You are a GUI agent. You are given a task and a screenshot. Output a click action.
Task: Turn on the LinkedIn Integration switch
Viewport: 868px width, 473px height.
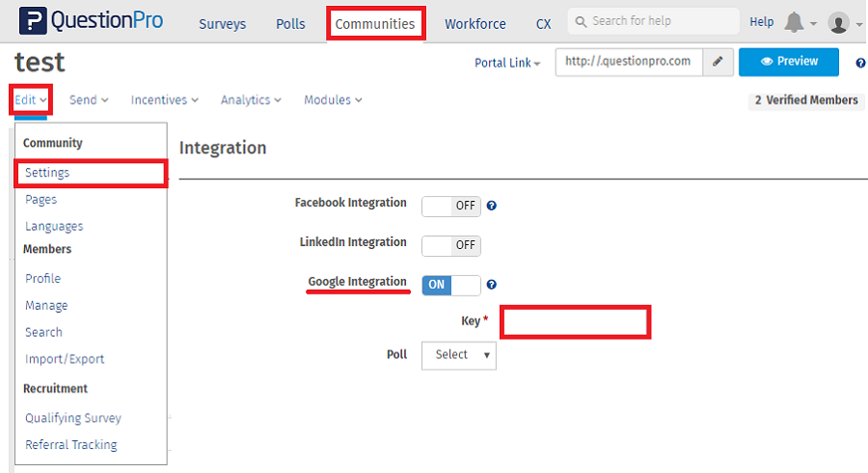click(x=451, y=245)
